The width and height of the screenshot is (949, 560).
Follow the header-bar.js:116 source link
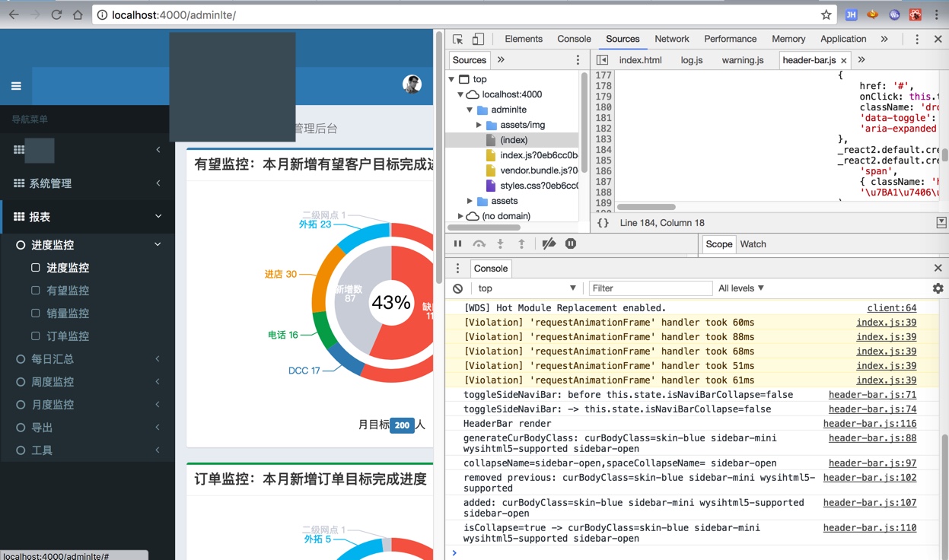click(870, 424)
